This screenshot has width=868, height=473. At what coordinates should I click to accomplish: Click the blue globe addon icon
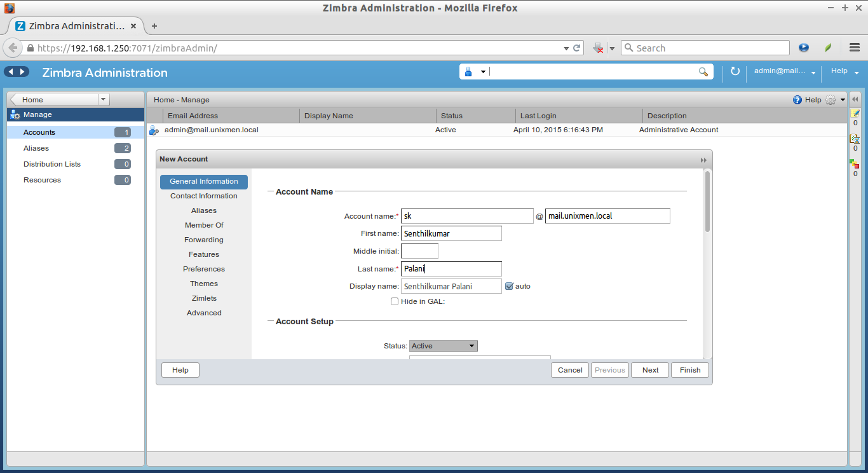pyautogui.click(x=804, y=48)
